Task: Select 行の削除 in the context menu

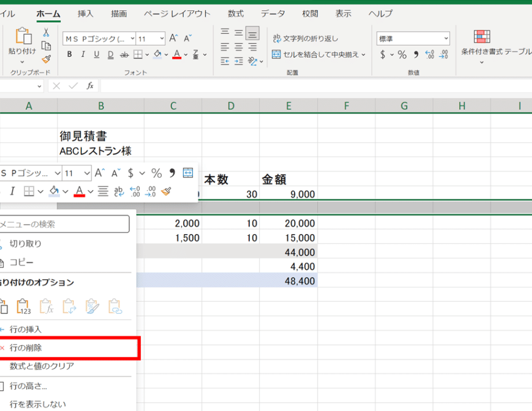Action: click(x=25, y=348)
